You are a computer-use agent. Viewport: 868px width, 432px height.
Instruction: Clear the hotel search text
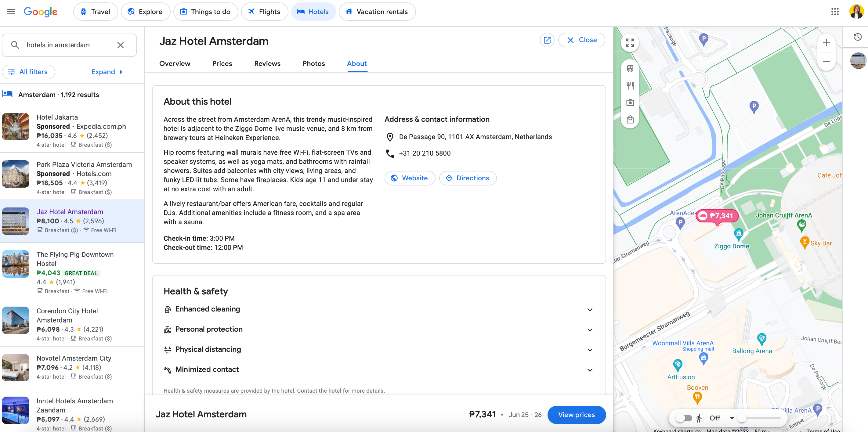click(120, 45)
